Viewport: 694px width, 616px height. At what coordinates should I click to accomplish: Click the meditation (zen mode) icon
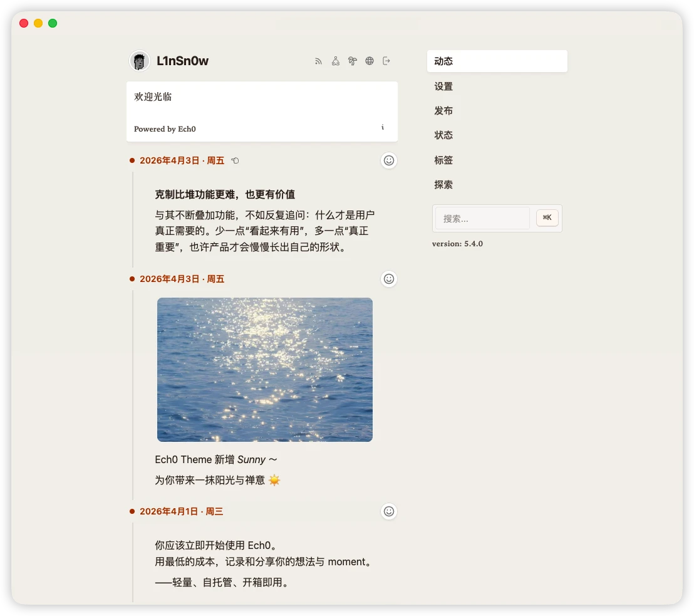click(x=336, y=61)
